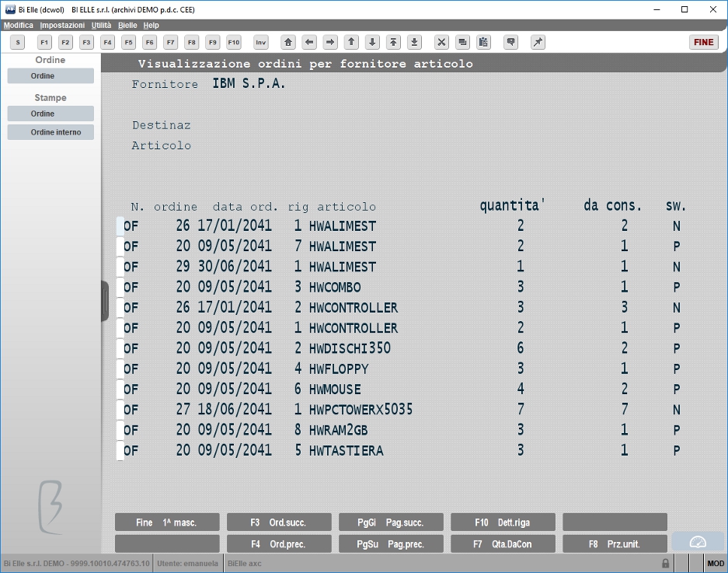Click the Fine 1^ masc. button
Viewport: 728px width, 573px height.
pos(167,522)
